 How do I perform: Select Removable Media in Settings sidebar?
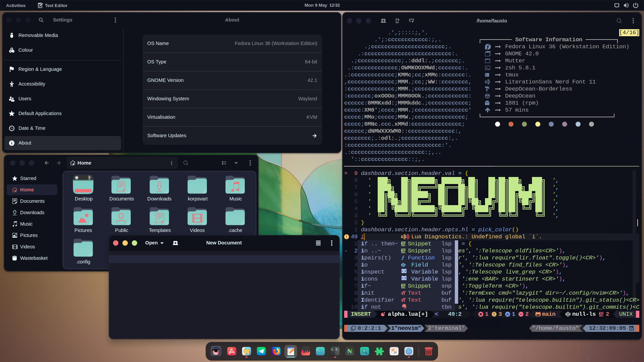click(63, 35)
